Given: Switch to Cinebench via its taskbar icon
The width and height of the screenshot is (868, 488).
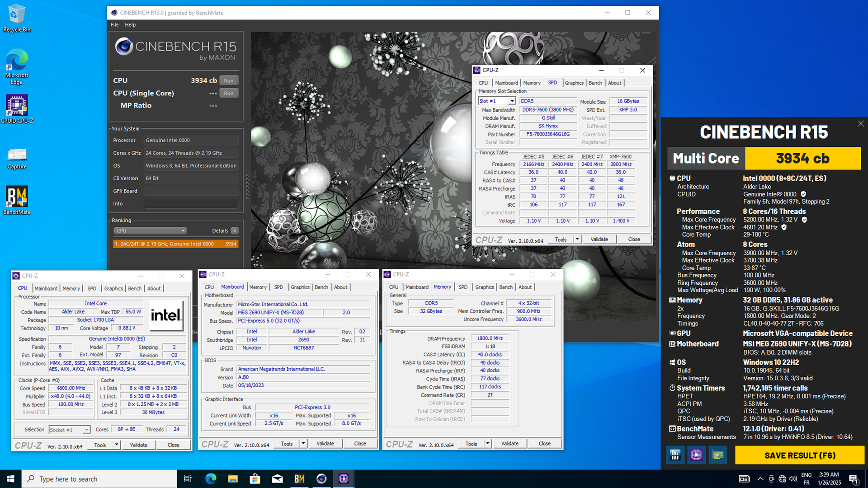Looking at the screenshot, I should [x=321, y=479].
